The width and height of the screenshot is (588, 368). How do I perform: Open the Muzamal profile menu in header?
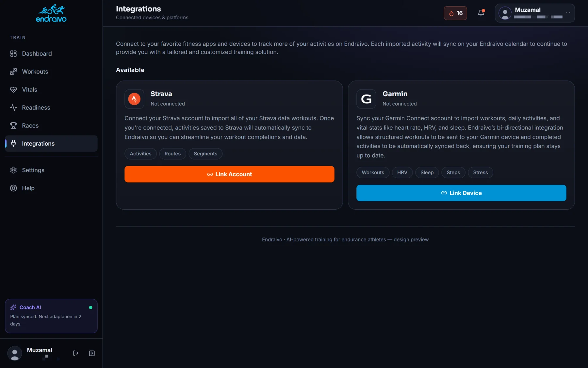535,13
